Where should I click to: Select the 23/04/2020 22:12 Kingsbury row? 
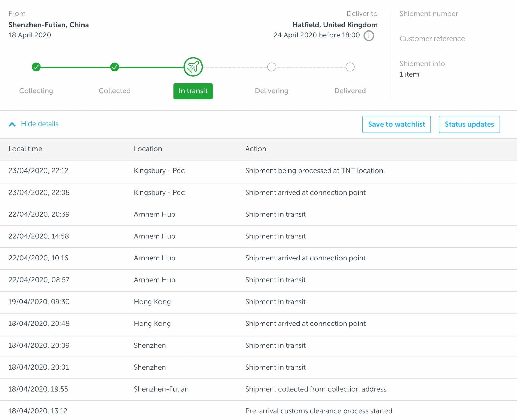point(159,171)
